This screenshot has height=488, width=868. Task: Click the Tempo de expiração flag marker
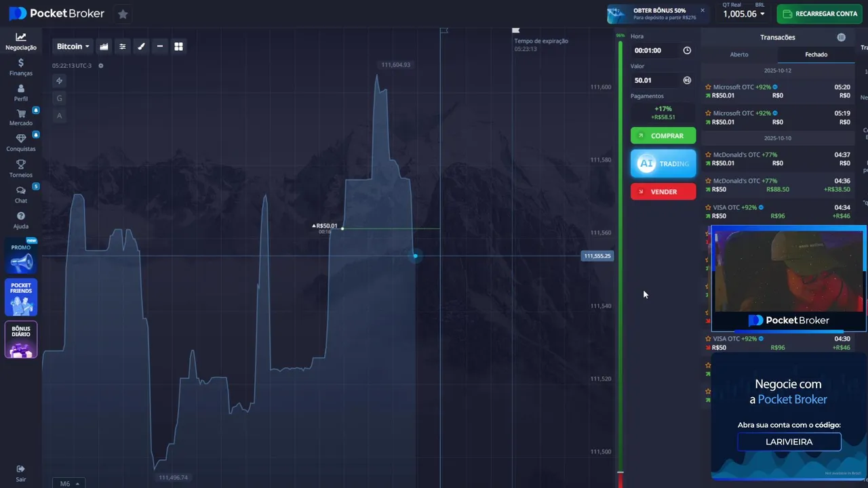coord(515,30)
